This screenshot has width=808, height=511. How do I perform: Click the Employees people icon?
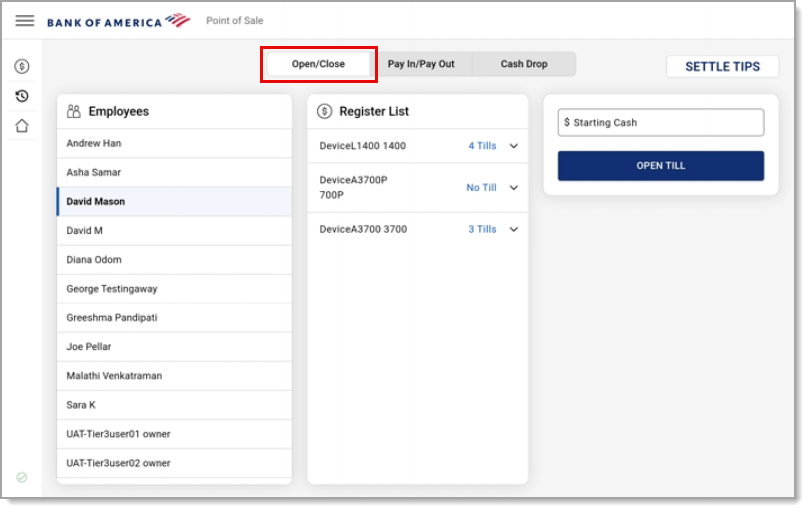(x=74, y=111)
